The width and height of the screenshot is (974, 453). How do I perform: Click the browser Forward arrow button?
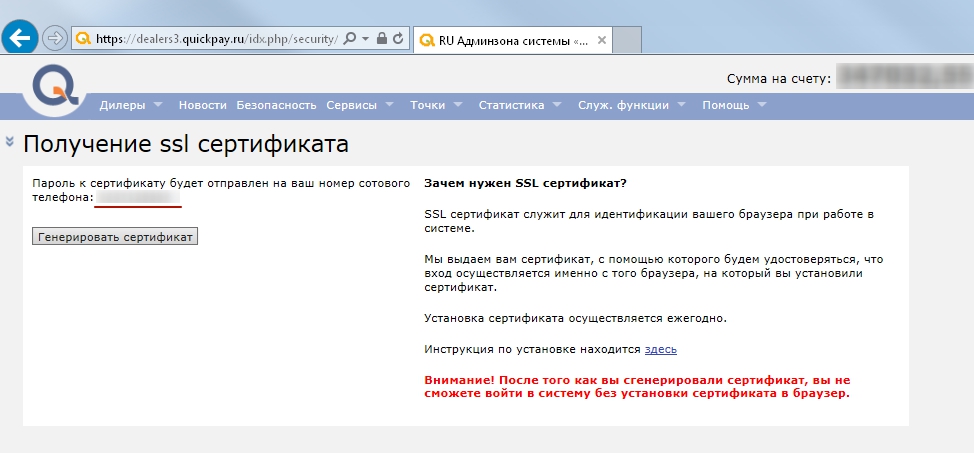tap(55, 39)
